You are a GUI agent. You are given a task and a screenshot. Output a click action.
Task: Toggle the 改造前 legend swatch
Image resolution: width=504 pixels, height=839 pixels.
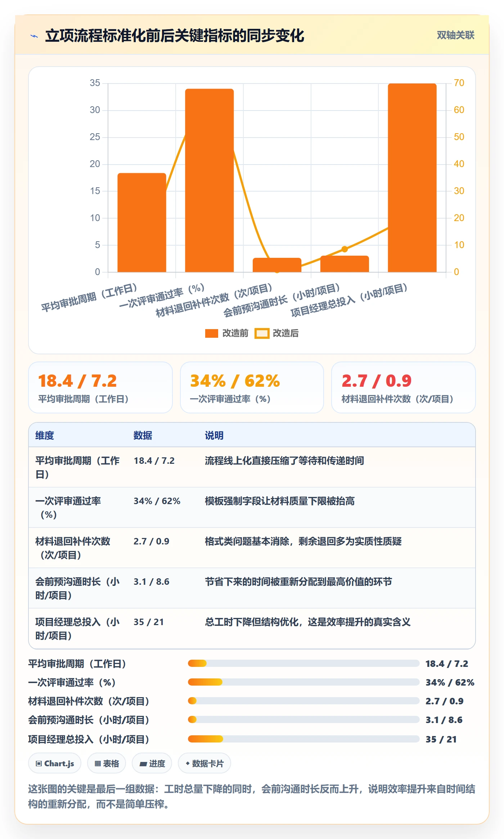211,333
